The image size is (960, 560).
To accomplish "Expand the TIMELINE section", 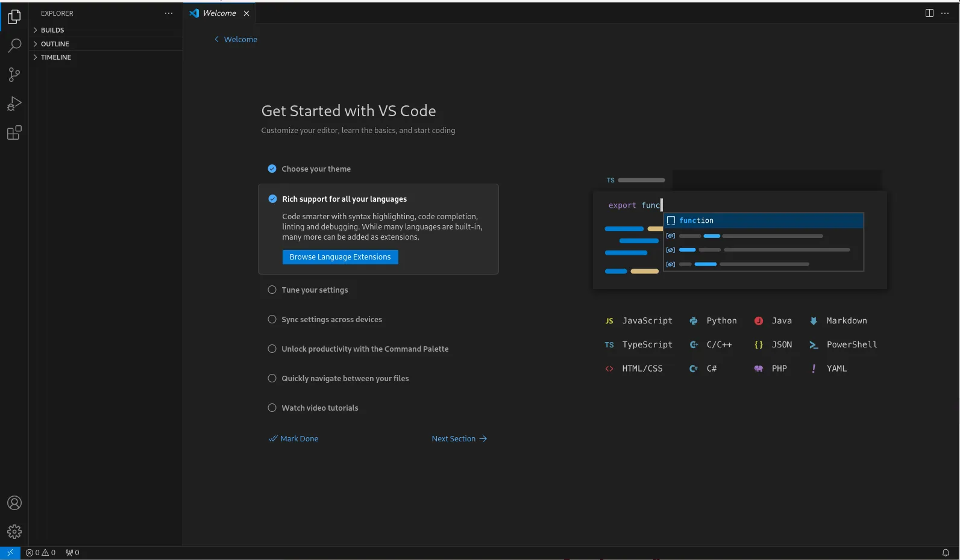I will (x=106, y=57).
